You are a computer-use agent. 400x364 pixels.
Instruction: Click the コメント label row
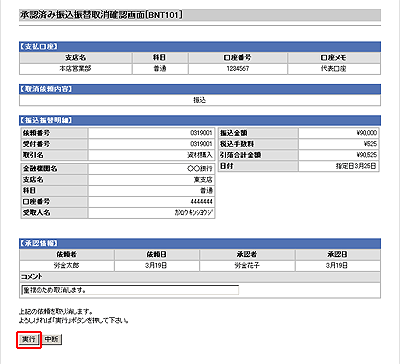pos(200,277)
